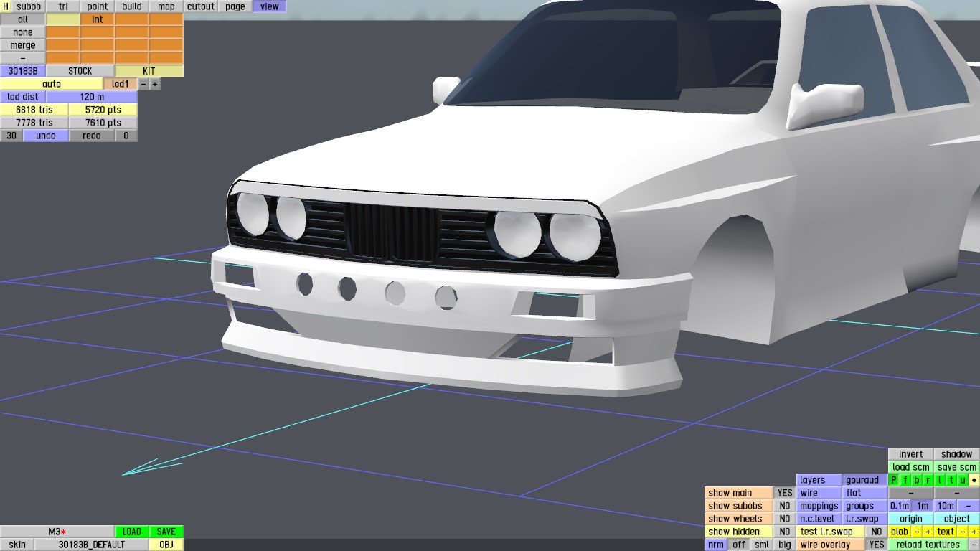Viewport: 980px width, 551px height.
Task: Switch to flat shading mode
Action: [x=865, y=493]
